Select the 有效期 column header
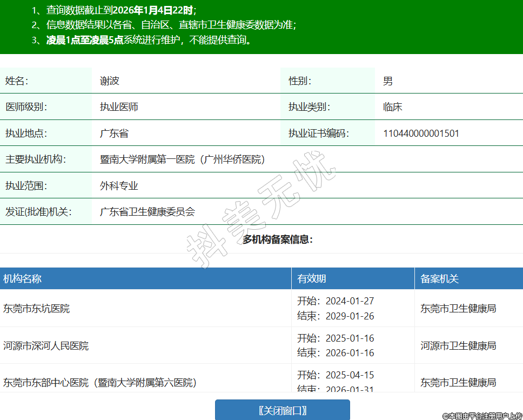The height and width of the screenshot is (420, 523). 312,279
